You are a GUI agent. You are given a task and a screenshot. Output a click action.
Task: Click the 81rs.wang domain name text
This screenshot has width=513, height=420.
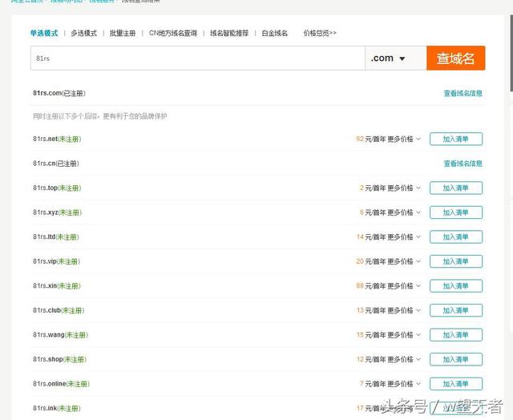point(49,335)
